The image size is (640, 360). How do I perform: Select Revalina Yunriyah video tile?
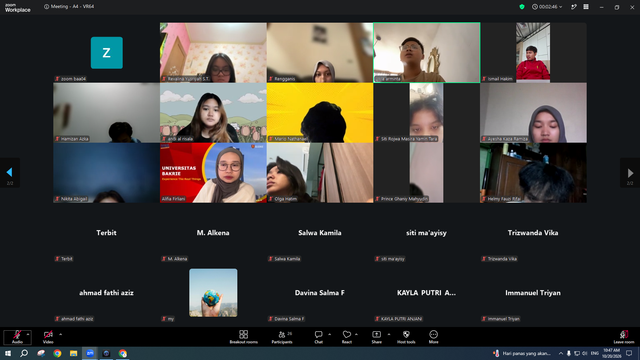point(213,53)
